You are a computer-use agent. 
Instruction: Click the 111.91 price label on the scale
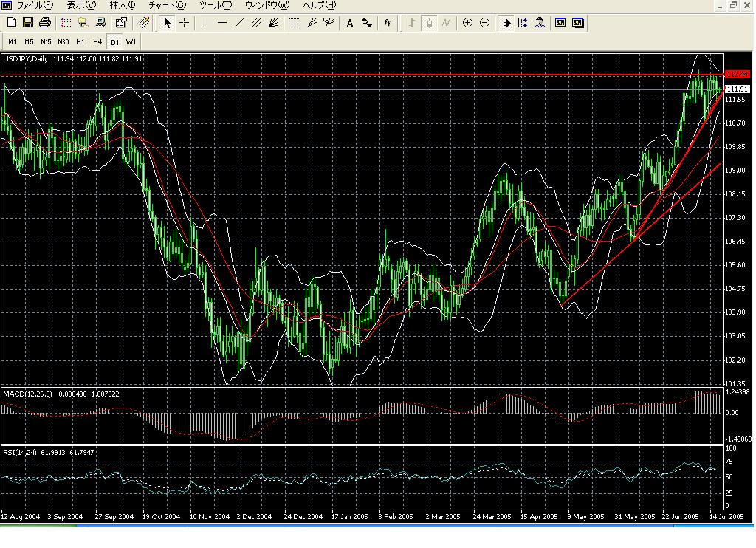(739, 89)
